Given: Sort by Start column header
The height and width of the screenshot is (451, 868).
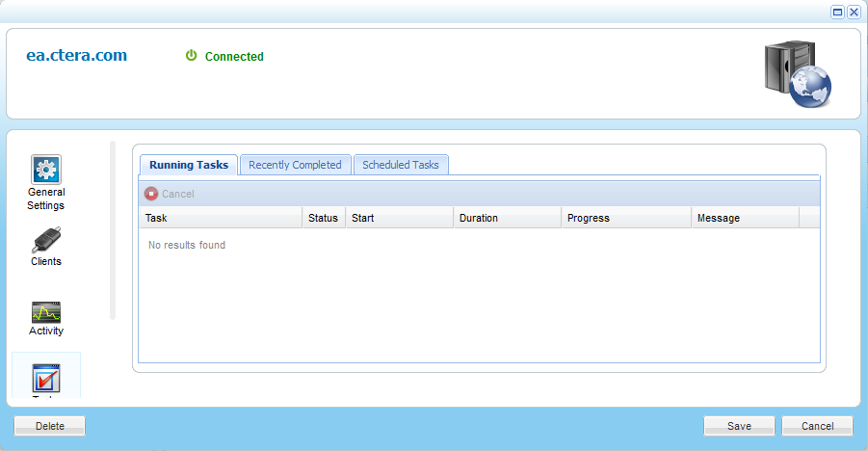Looking at the screenshot, I should coord(399,218).
